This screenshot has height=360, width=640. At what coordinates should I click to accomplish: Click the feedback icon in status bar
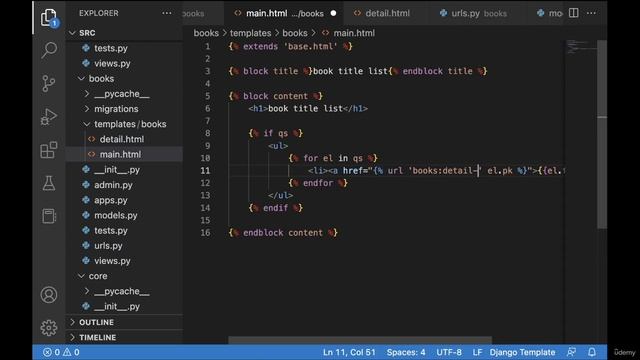571,352
